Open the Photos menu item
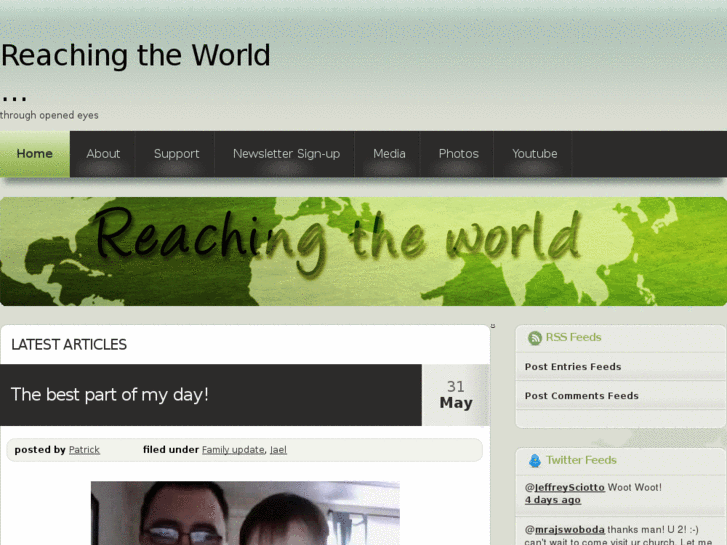The width and height of the screenshot is (727, 545). click(x=458, y=154)
